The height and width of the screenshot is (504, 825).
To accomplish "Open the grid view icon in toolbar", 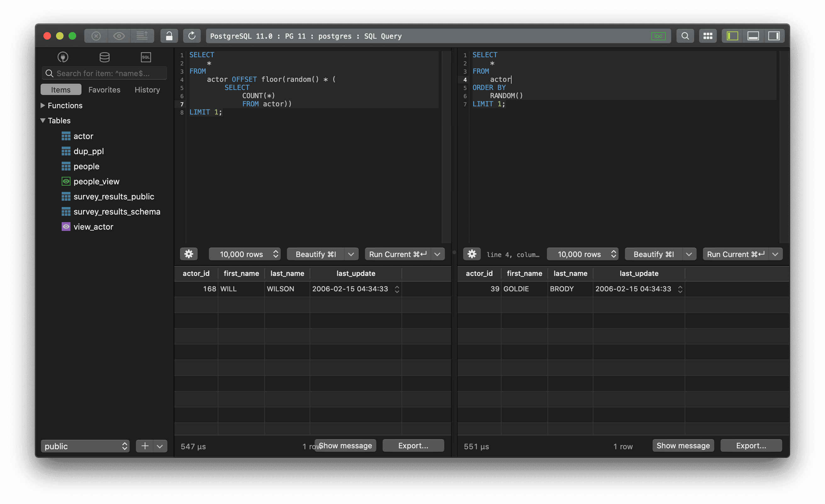I will tap(708, 36).
